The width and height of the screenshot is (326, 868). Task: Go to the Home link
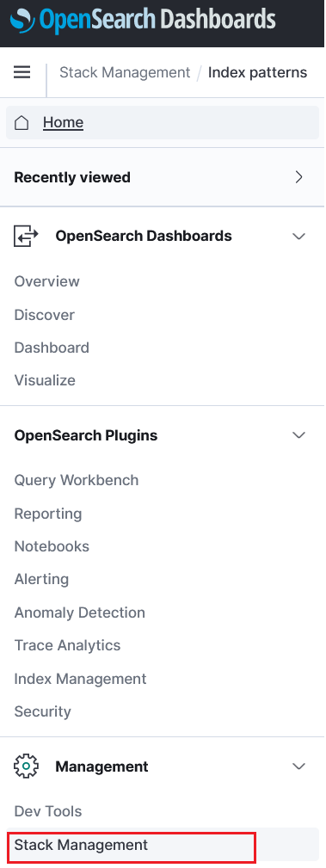click(63, 122)
